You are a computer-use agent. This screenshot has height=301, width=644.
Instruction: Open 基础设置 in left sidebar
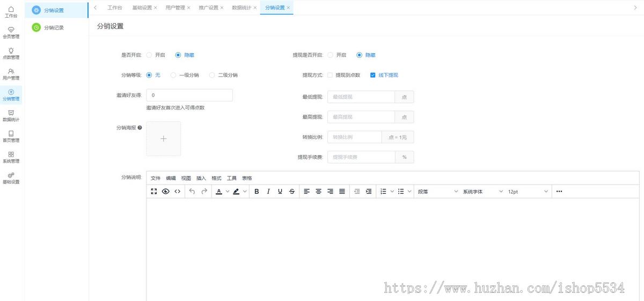[11, 178]
